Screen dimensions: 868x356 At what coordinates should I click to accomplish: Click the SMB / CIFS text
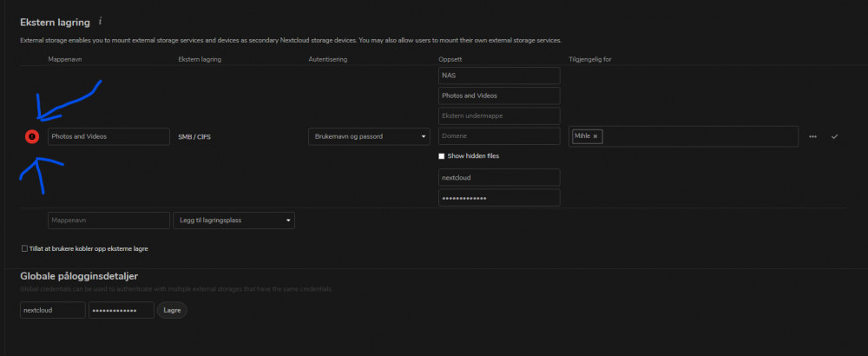pos(194,136)
